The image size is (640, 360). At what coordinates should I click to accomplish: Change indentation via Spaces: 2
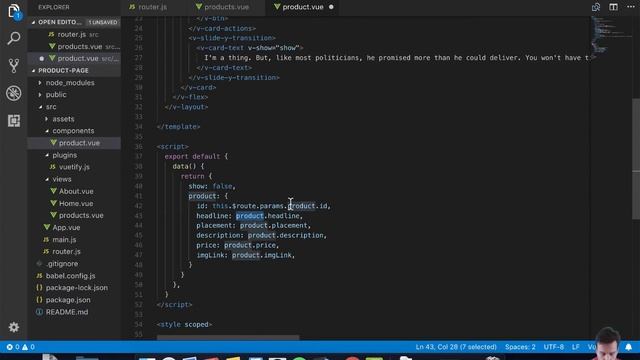point(520,347)
